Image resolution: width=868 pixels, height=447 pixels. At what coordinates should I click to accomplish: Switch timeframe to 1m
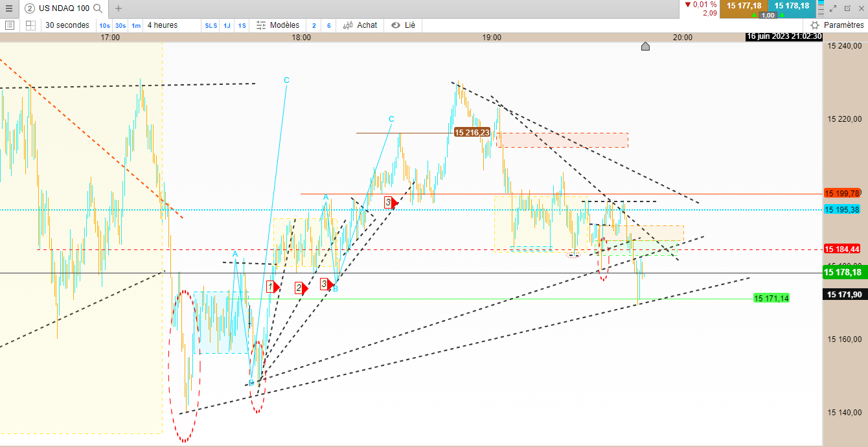coord(136,25)
